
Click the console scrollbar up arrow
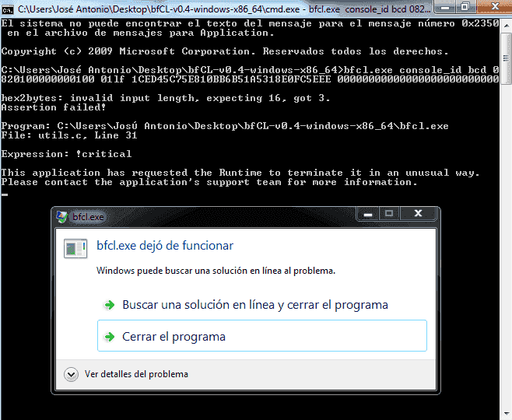click(506, 25)
